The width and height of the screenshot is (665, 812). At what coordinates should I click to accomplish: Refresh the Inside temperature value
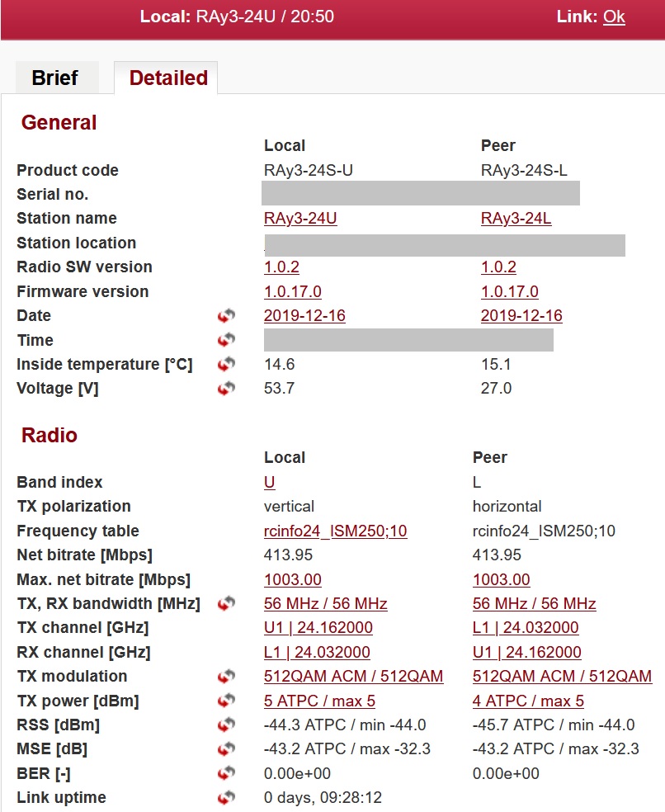pyautogui.click(x=226, y=364)
